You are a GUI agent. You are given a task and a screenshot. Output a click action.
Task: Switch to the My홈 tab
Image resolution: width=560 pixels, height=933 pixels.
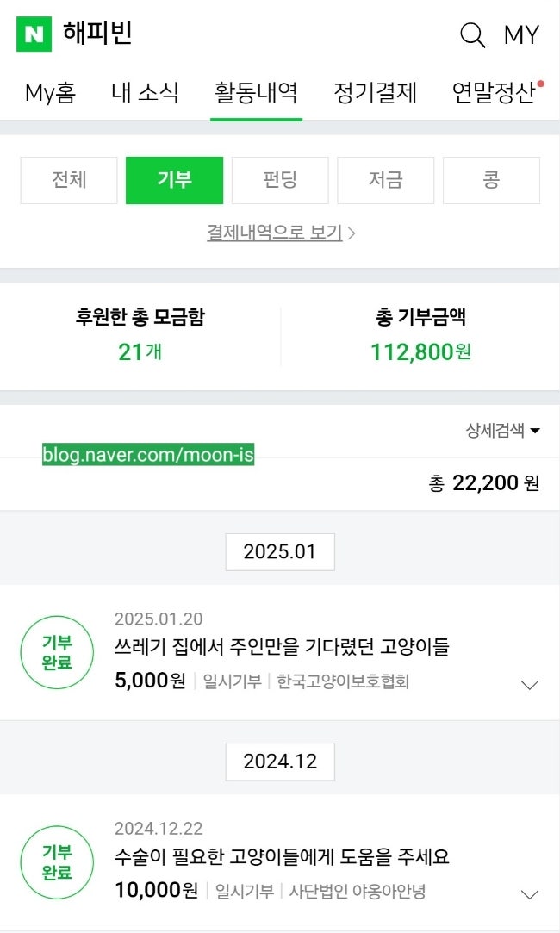pos(50,93)
